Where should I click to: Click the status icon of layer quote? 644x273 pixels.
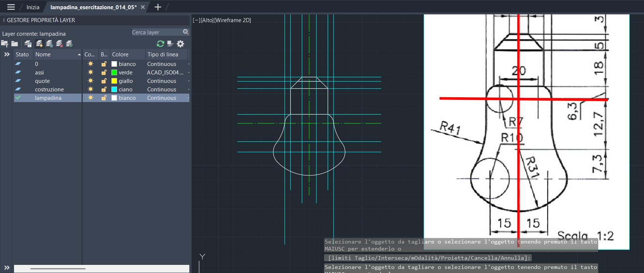tap(18, 81)
